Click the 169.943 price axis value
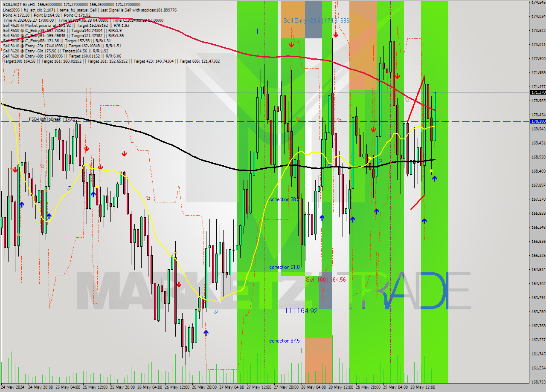This screenshot has height=392, width=546. coord(538,129)
